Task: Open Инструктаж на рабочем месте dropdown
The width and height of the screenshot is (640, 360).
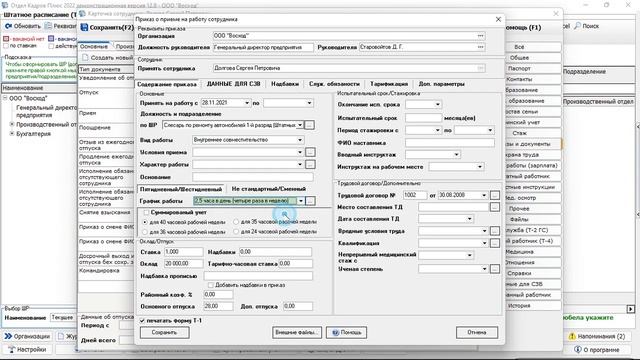Action: [480, 167]
